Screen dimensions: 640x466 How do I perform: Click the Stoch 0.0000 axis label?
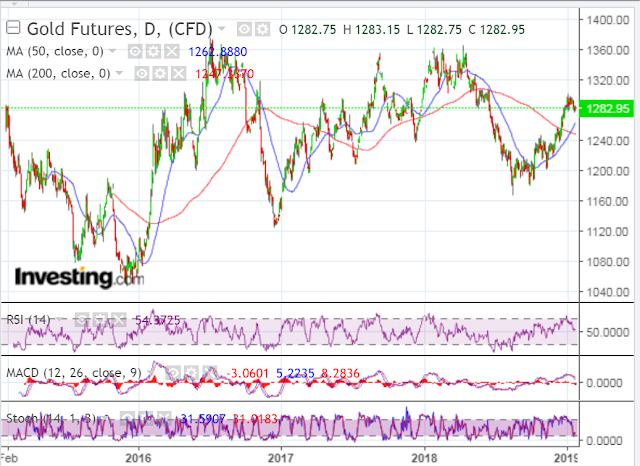[x=604, y=441]
